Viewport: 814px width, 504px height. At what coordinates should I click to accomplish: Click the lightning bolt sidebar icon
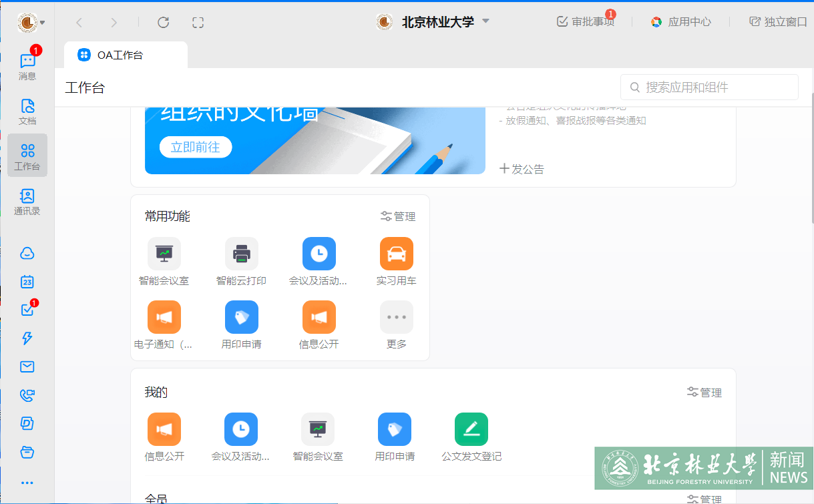coord(27,338)
